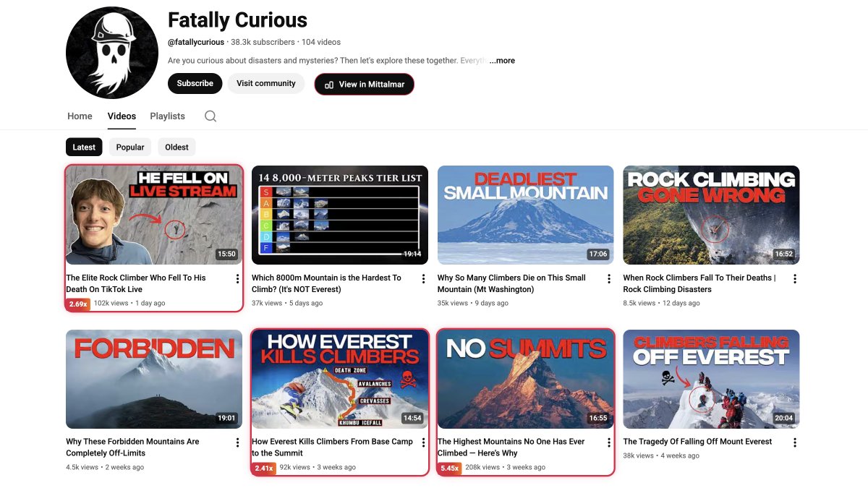The height and width of the screenshot is (488, 868).
Task: Click '8.5k views • 12 days ago' text
Action: coord(662,304)
